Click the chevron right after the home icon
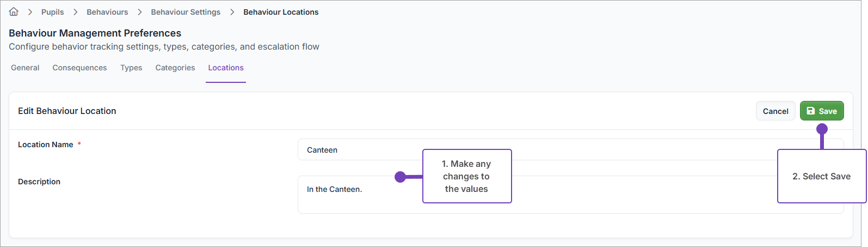The width and height of the screenshot is (868, 247). point(30,12)
